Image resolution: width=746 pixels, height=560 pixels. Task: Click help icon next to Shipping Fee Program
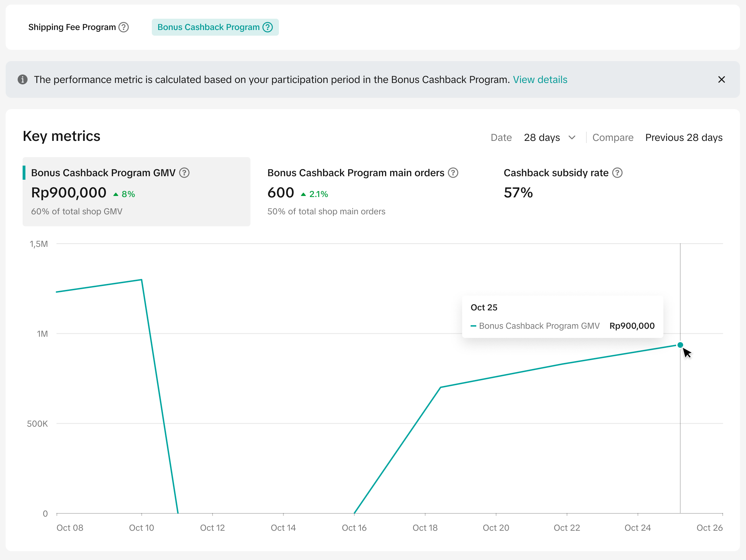click(124, 27)
